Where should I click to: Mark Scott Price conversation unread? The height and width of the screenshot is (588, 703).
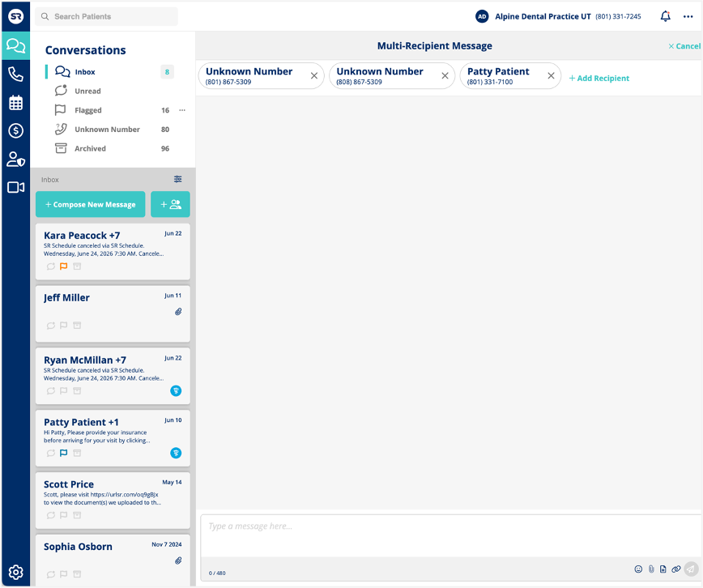coord(51,515)
